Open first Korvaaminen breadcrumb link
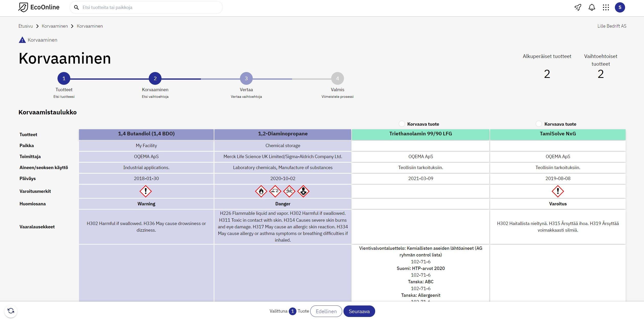The image size is (644, 319). pyautogui.click(x=55, y=26)
